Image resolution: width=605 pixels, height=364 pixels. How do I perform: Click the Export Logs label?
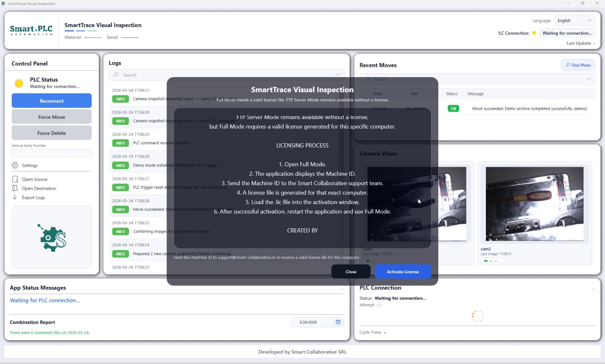(x=33, y=197)
